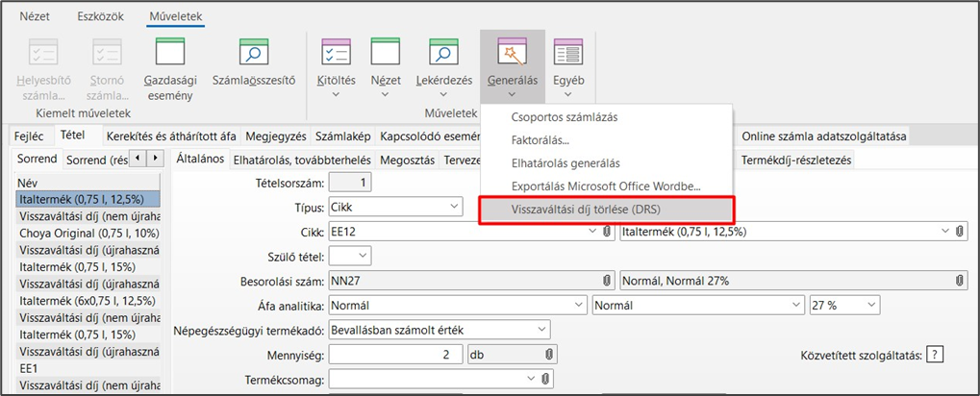Click the Generálás wand icon
The height and width of the screenshot is (396, 980).
click(x=513, y=53)
